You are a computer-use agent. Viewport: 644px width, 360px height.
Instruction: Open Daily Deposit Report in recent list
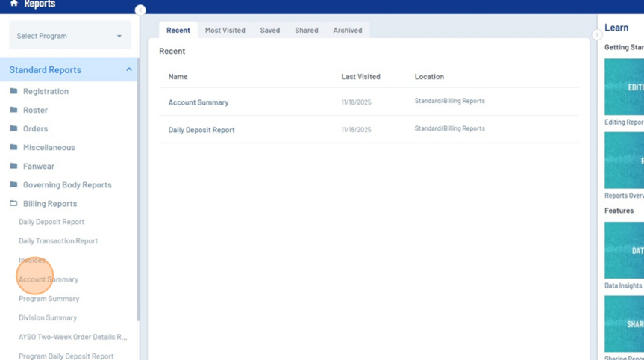pos(201,130)
